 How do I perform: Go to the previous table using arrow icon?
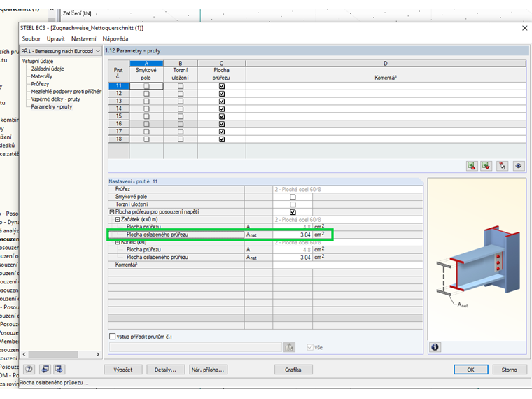click(x=45, y=369)
